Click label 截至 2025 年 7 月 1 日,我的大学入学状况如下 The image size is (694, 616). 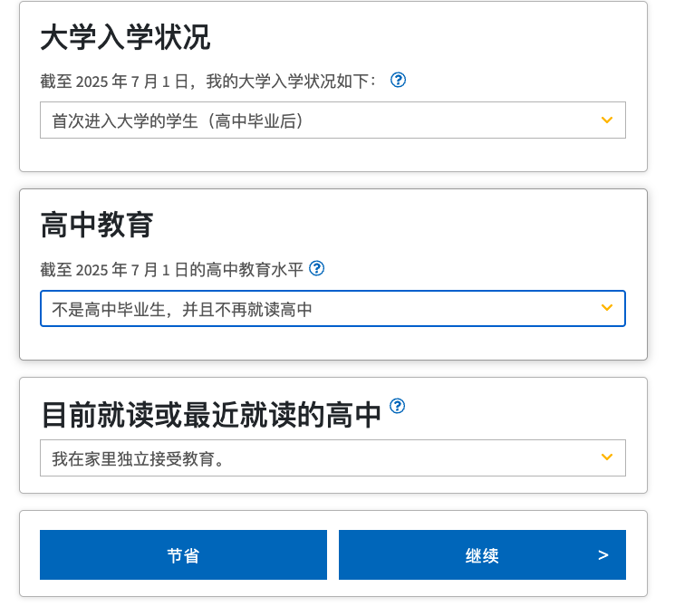pos(208,82)
